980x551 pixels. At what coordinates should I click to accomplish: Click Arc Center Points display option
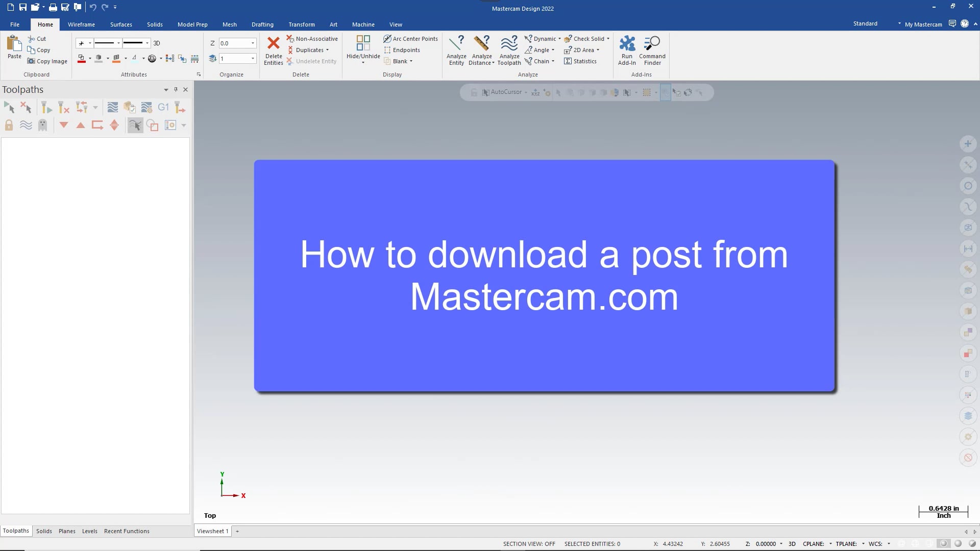pos(410,39)
